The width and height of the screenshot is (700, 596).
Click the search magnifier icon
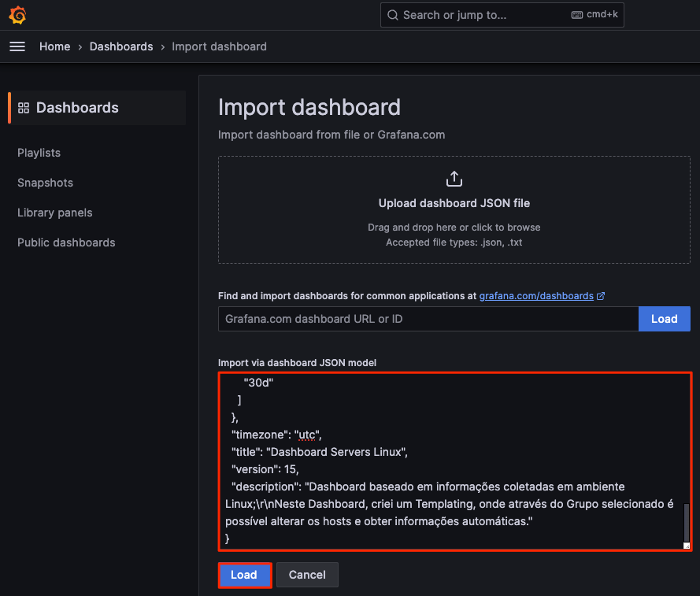point(392,15)
